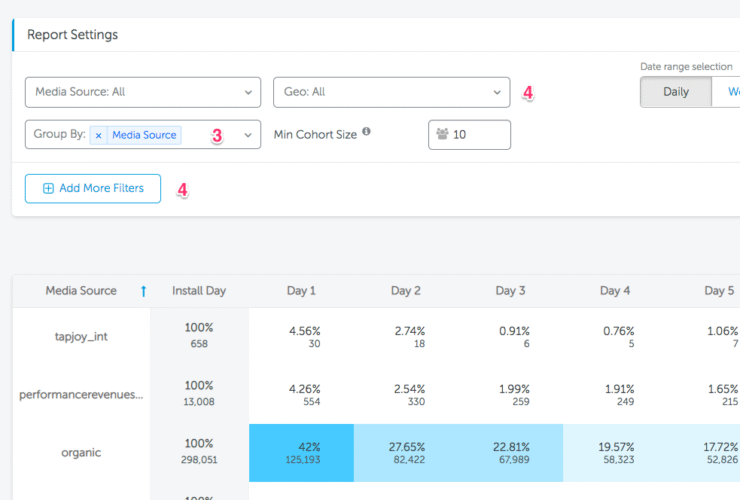Click the organic media source row label

(81, 452)
